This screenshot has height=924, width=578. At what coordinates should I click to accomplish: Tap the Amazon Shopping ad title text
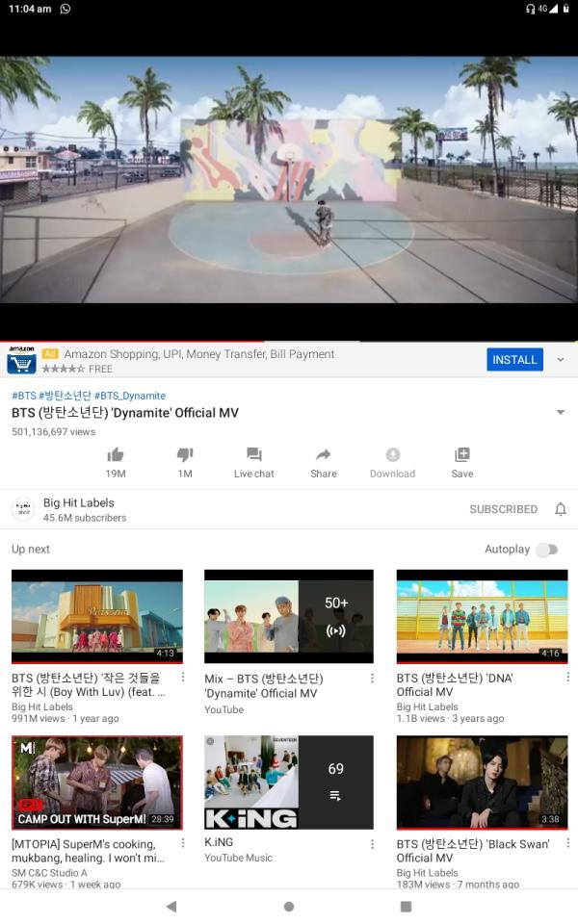pyautogui.click(x=199, y=354)
